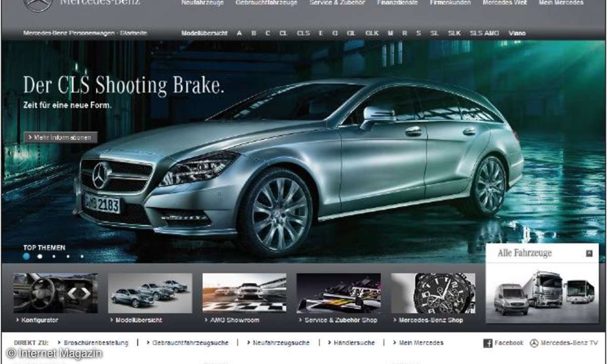Select model class GL

tap(351, 33)
